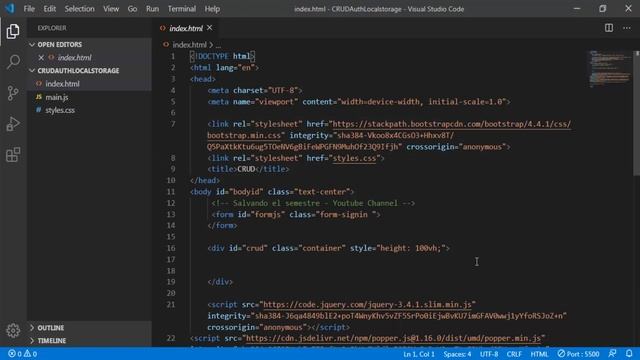Click the index.html breadcrumb item

tap(189, 45)
